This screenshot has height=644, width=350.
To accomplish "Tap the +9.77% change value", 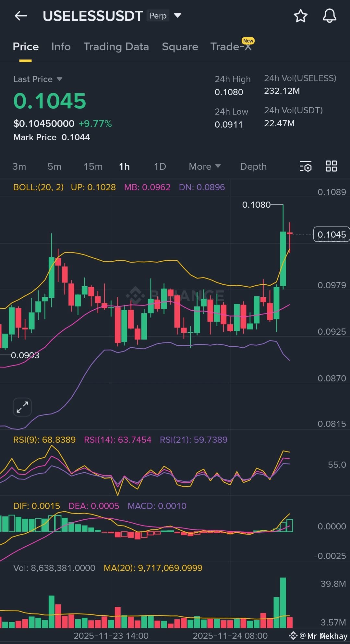I will tap(95, 124).
